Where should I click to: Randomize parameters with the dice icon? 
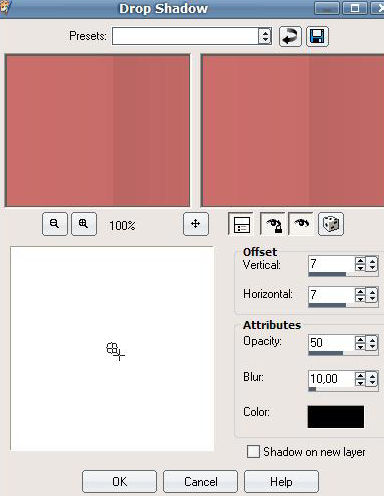coord(331,224)
